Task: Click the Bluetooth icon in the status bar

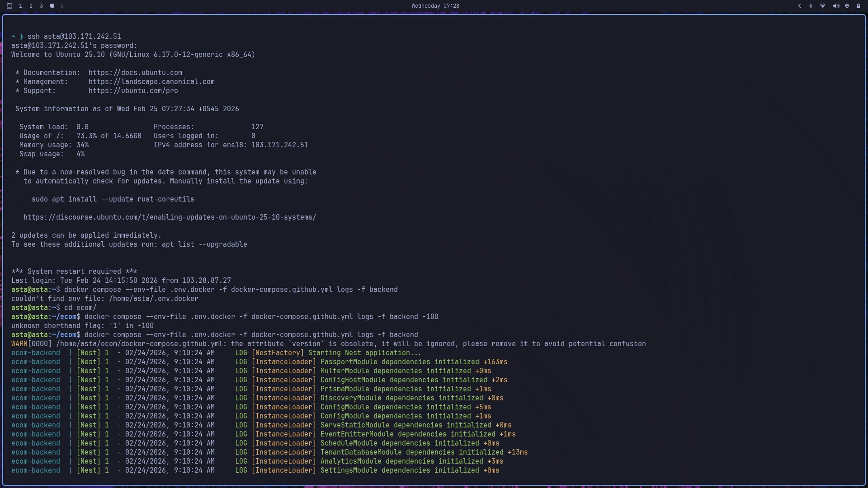Action: [810, 6]
